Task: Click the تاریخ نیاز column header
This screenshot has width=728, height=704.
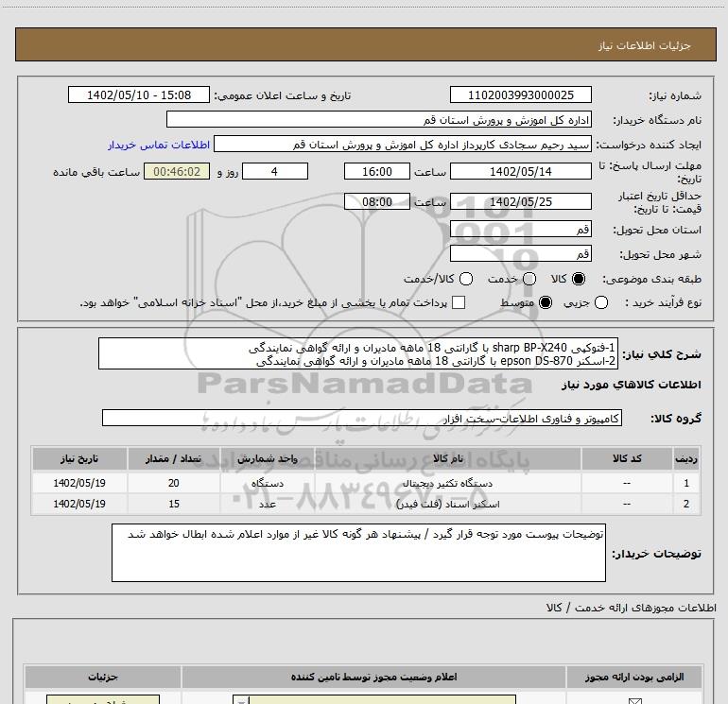Action: coord(79,459)
